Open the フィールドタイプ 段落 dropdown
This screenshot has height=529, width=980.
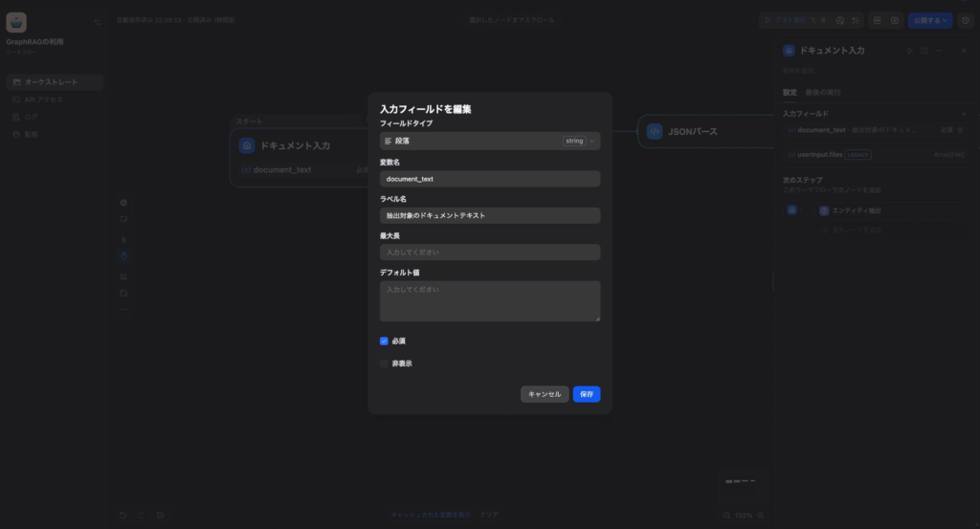click(x=490, y=142)
